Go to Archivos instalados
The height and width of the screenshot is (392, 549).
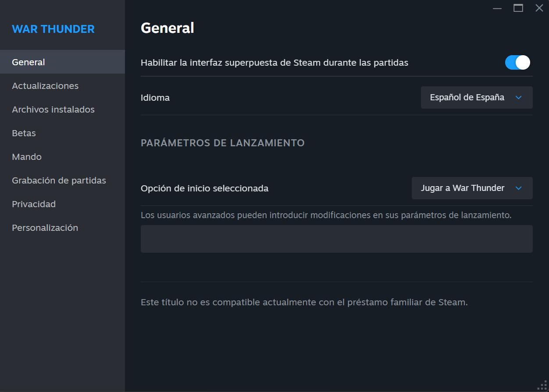tap(53, 109)
